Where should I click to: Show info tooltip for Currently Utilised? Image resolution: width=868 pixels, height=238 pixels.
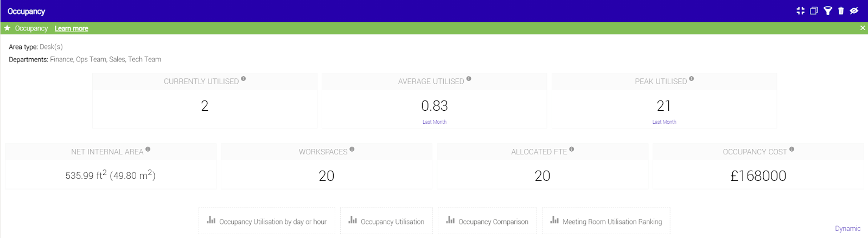click(x=244, y=79)
